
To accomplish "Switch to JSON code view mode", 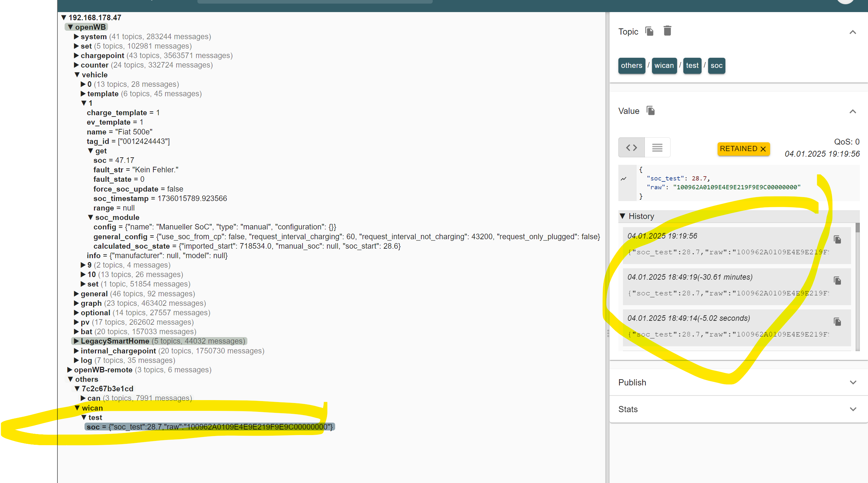I will [631, 148].
